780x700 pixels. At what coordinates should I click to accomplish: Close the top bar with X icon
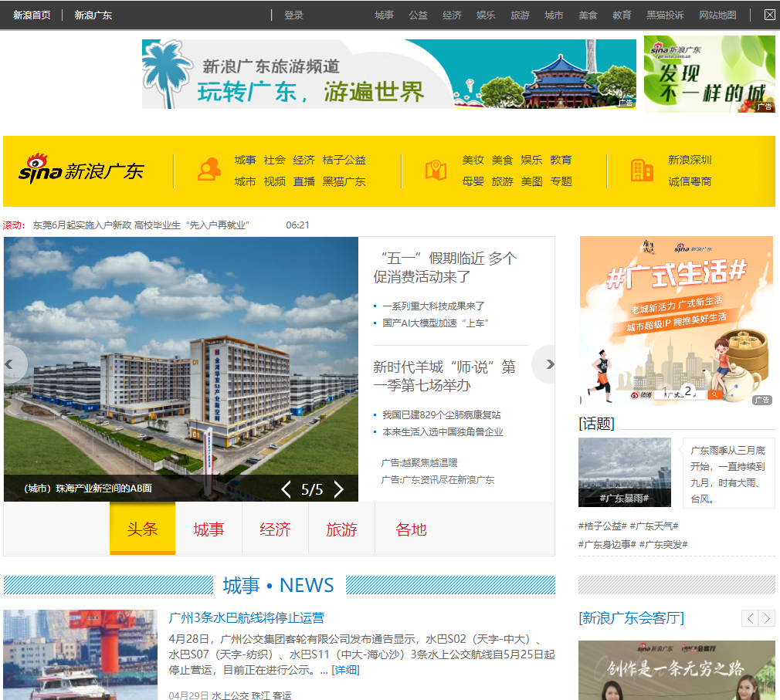[769, 15]
